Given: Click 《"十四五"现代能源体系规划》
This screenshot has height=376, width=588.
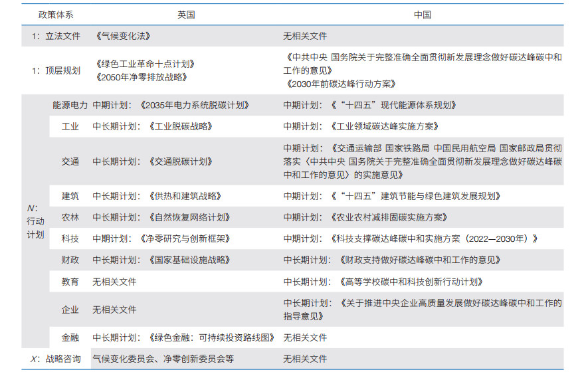Looking at the screenshot, I should click(394, 105).
